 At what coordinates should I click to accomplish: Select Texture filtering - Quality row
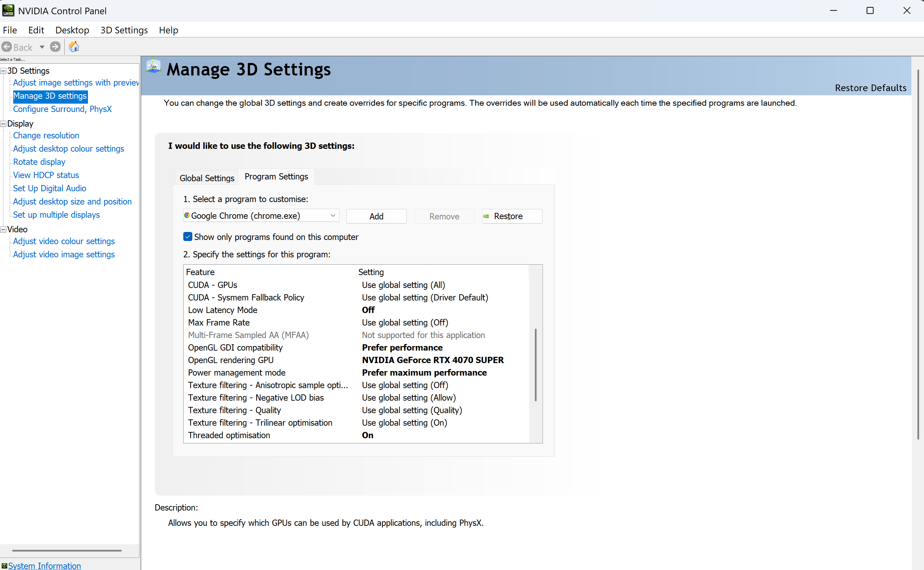click(356, 410)
